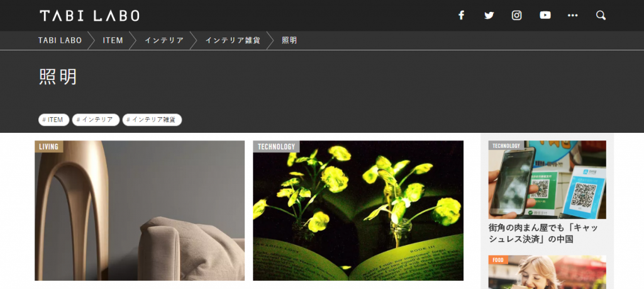Viewport: 644px width, 289px height.
Task: Select ITEM in the breadcrumb
Action: point(113,40)
